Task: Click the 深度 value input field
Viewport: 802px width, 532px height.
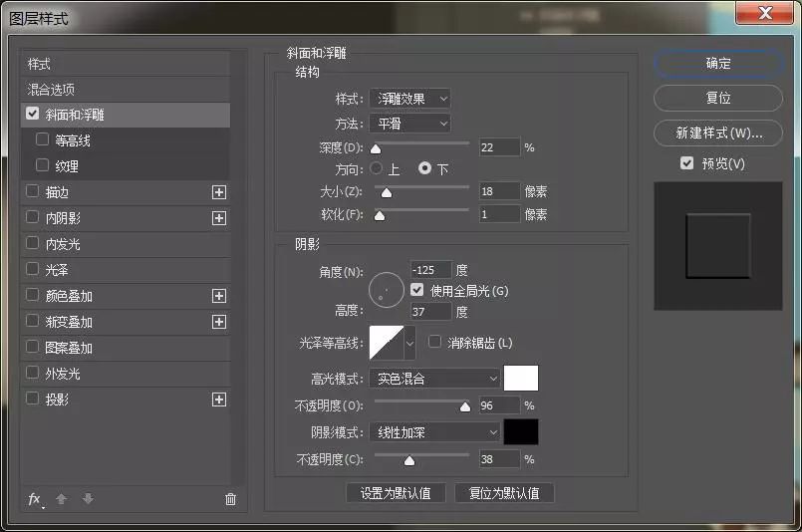Action: (499, 147)
